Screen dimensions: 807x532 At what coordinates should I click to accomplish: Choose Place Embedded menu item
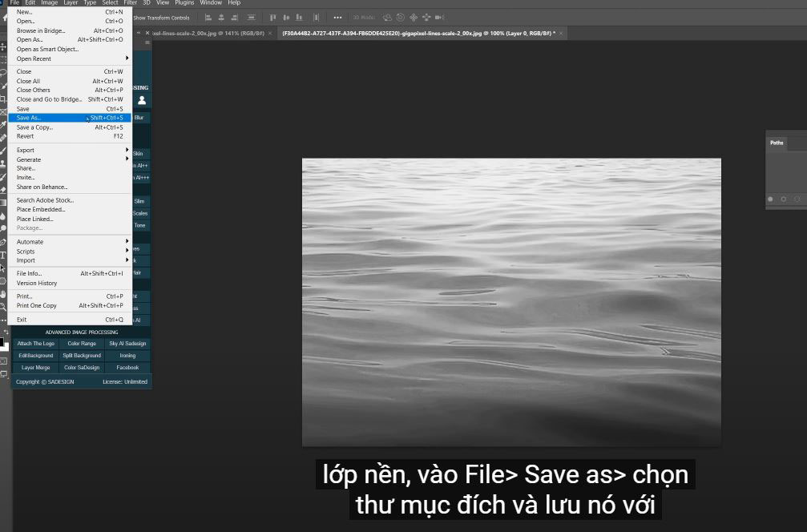tap(71, 209)
